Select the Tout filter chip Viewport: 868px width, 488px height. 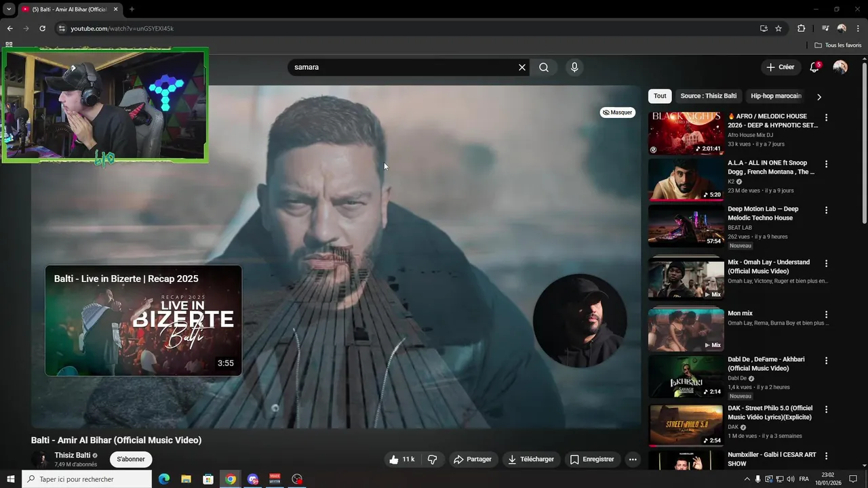coord(660,96)
